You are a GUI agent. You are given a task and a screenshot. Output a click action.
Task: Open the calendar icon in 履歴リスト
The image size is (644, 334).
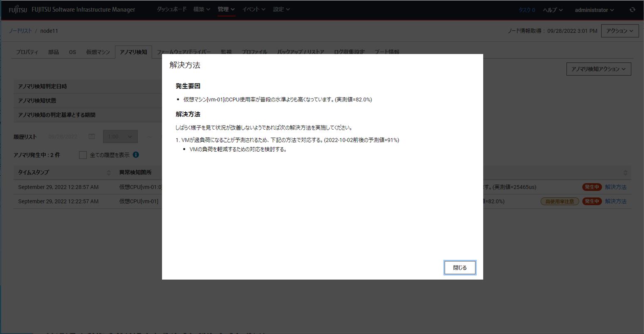coord(92,136)
